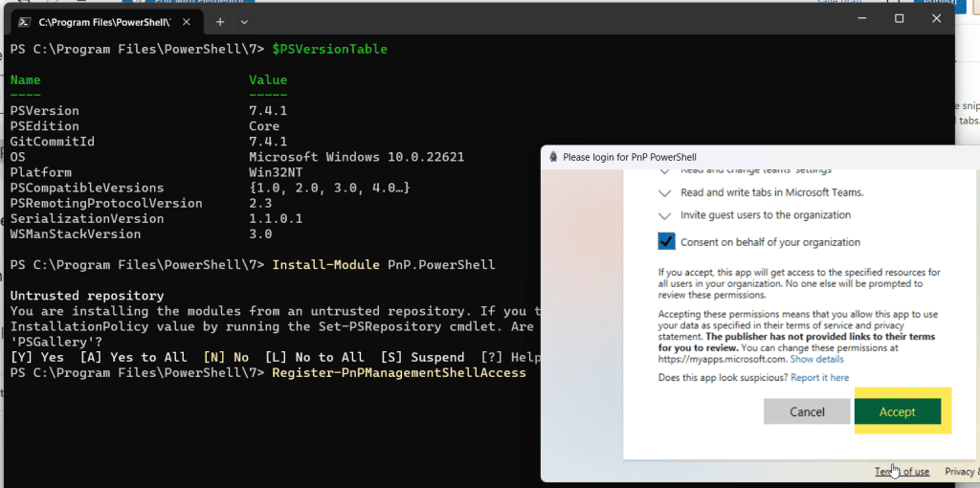Click the Register-PnPManagementShellAccess command
This screenshot has width=980, height=488.
click(x=399, y=373)
